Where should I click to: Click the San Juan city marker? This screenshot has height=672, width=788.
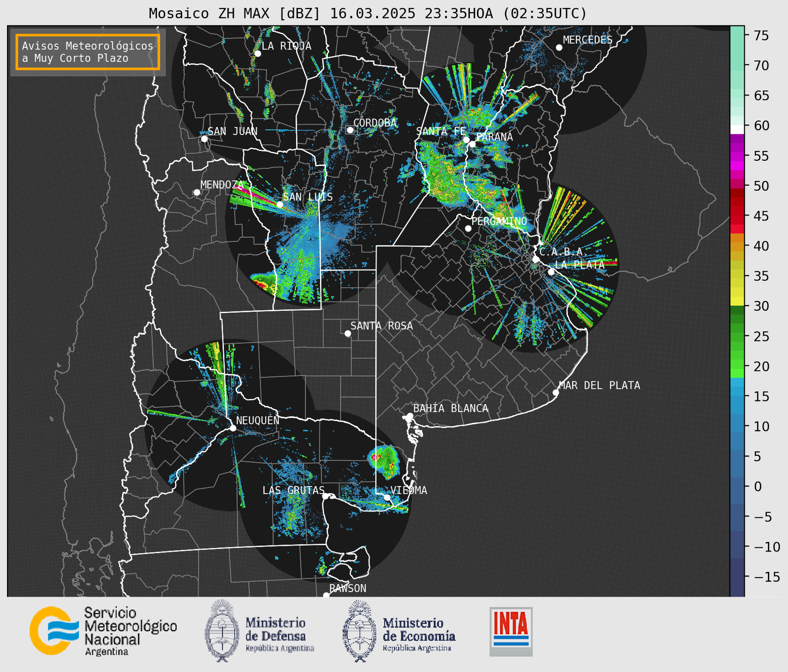coord(204,139)
